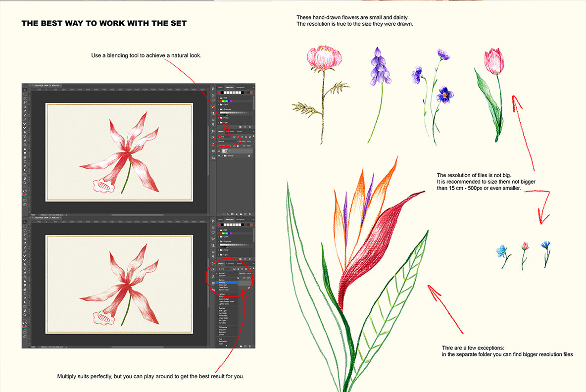
Task: Expand the Group 1 layer group arrow
Action: 223,156
